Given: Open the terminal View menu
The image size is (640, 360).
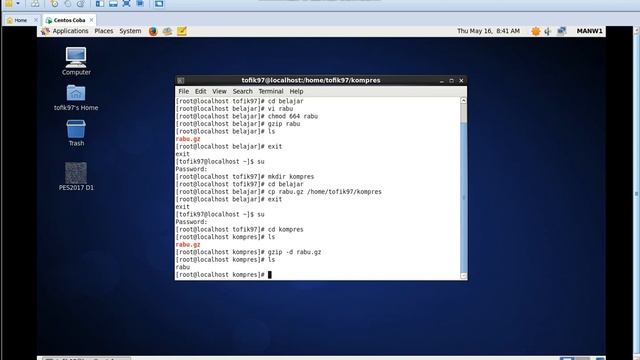Looking at the screenshot, I should (x=219, y=91).
